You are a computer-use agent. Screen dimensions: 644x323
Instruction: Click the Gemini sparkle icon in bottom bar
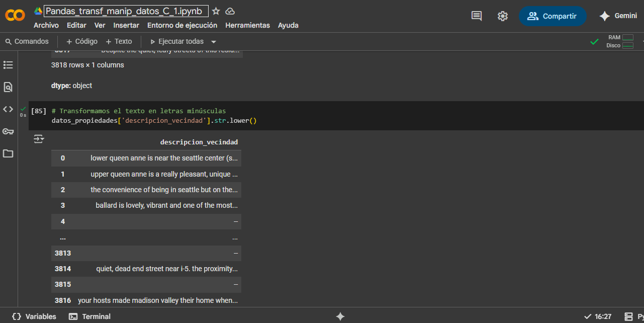click(340, 316)
